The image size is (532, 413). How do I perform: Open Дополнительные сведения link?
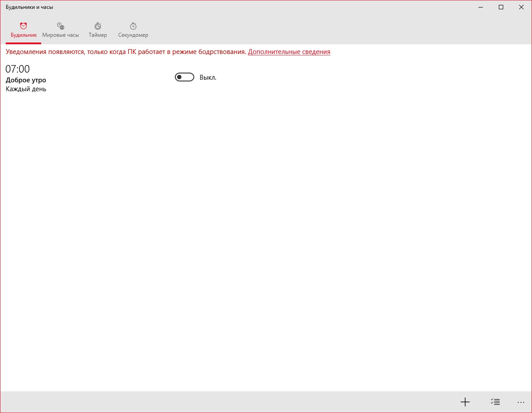tap(289, 52)
